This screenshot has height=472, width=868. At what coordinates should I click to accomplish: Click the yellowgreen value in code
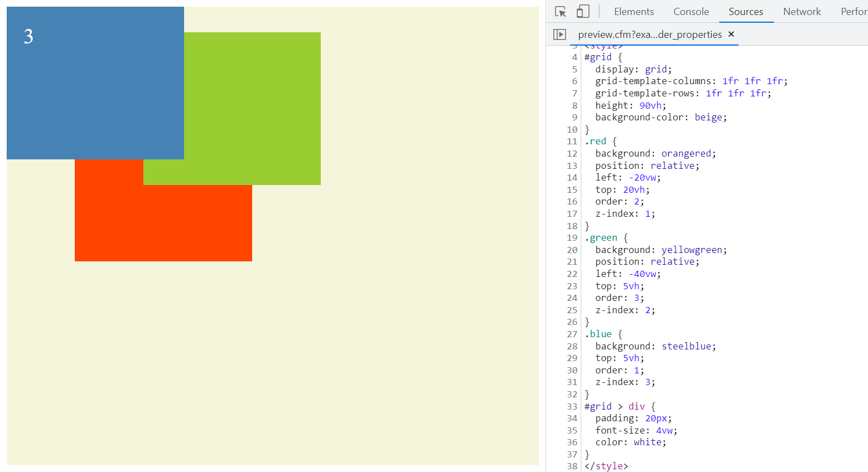point(692,250)
